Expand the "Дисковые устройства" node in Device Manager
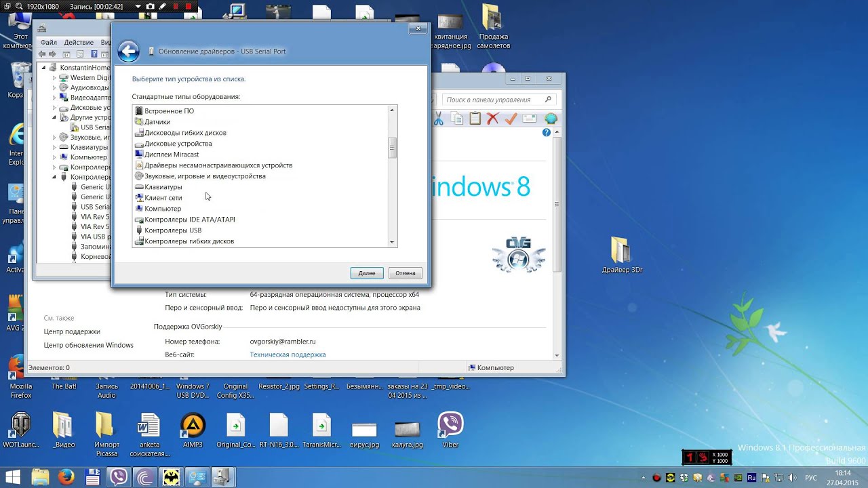 (x=54, y=108)
